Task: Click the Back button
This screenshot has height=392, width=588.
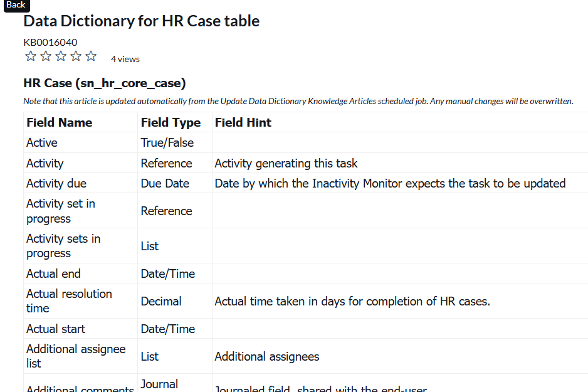Action: coord(16,5)
